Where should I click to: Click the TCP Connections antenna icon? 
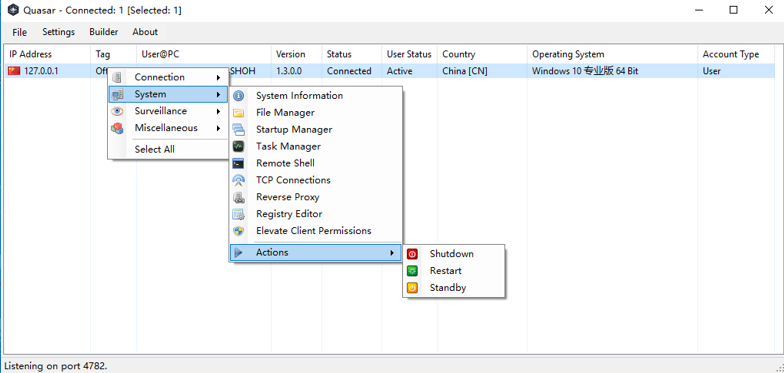[x=239, y=180]
